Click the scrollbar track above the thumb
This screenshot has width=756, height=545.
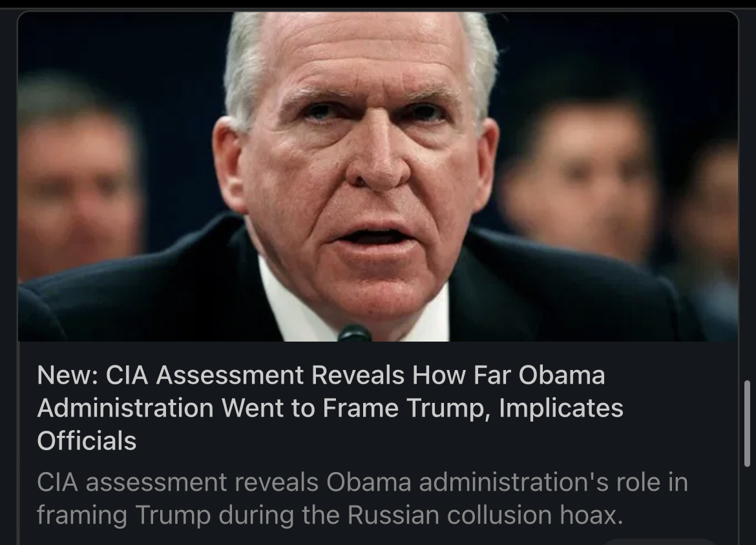748,192
